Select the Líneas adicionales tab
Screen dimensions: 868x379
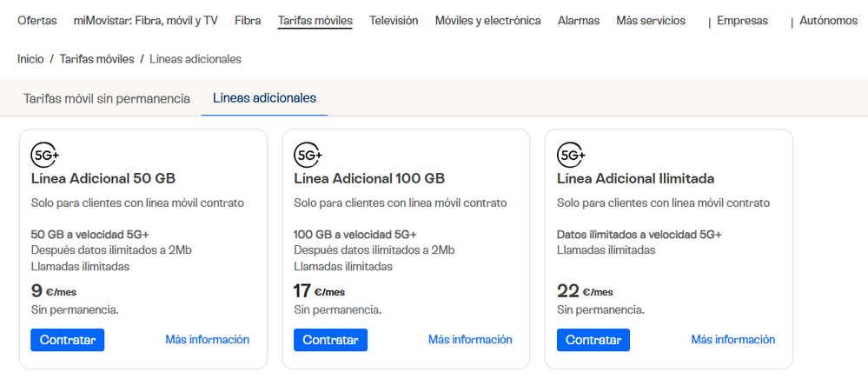[264, 99]
